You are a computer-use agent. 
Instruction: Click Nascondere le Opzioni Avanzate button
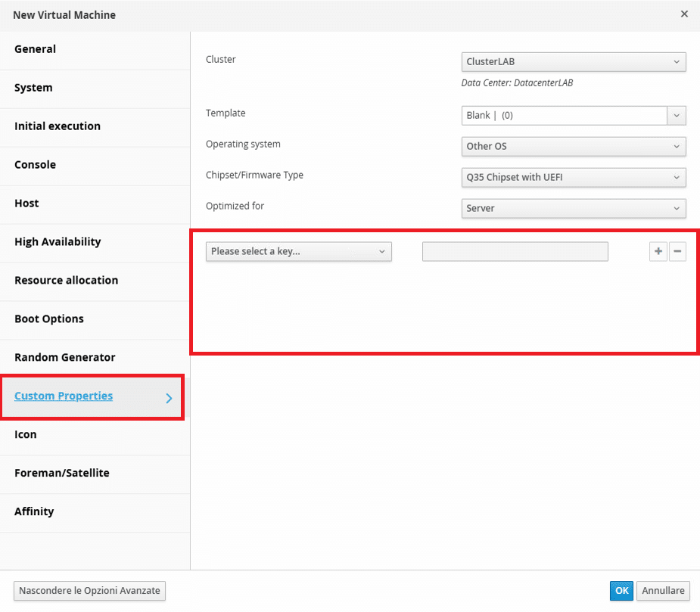(89, 591)
